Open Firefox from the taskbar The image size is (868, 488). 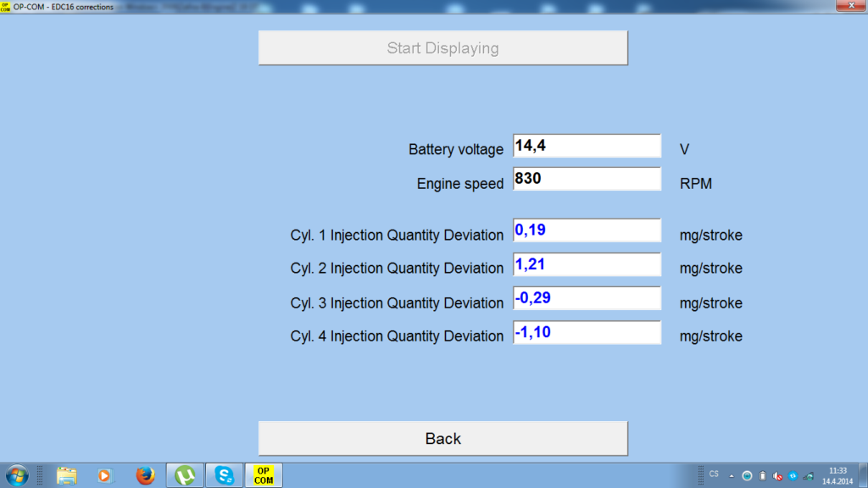(x=145, y=475)
